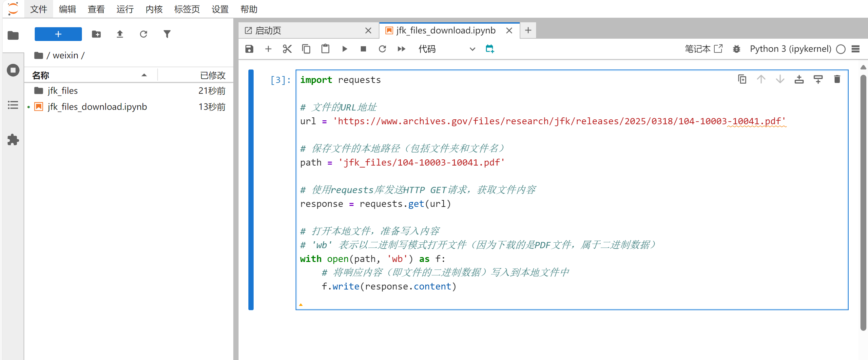Duplicate the cell via the copy icon
Screen dimensions: 868x360
pos(742,79)
